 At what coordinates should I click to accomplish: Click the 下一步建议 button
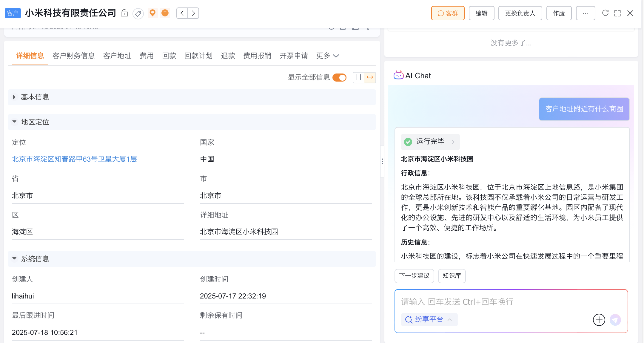point(414,276)
